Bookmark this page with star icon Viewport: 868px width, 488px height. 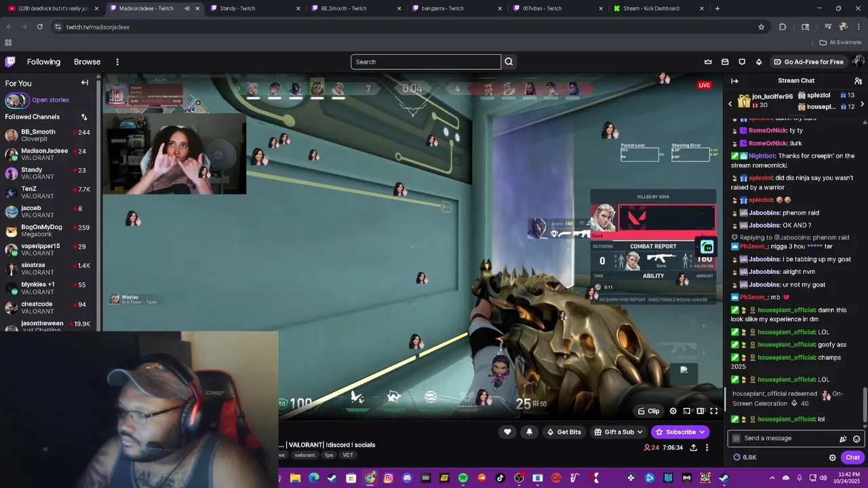click(x=762, y=26)
